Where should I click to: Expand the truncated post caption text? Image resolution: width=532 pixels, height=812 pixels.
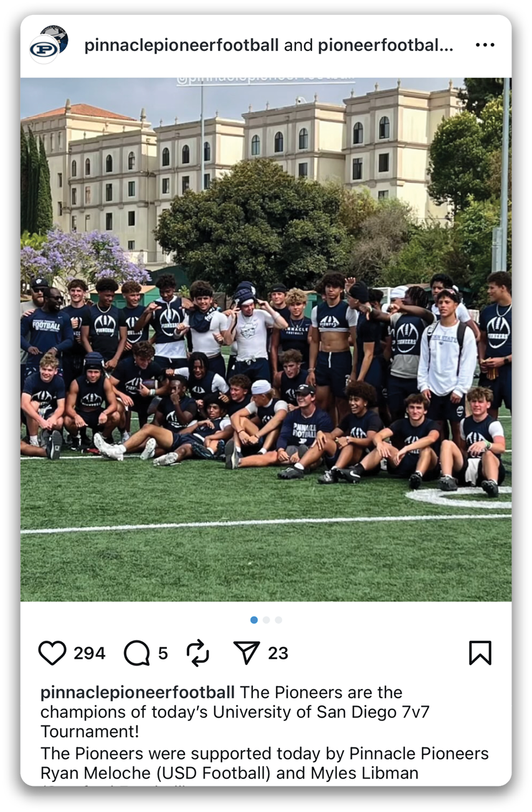tap(266, 734)
